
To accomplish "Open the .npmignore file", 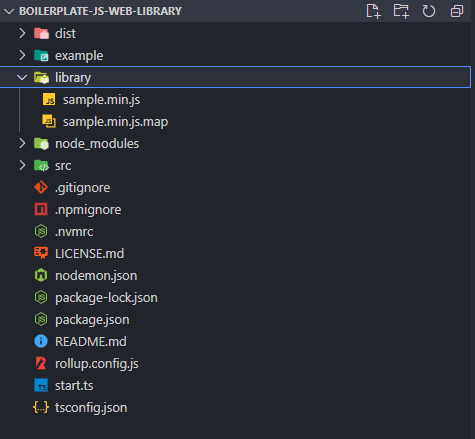I will click(88, 210).
